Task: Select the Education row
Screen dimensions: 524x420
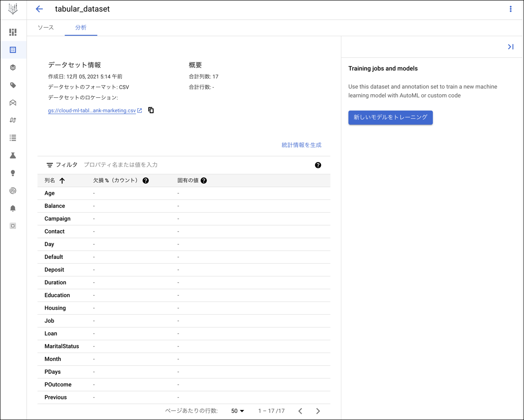Action: pos(184,295)
